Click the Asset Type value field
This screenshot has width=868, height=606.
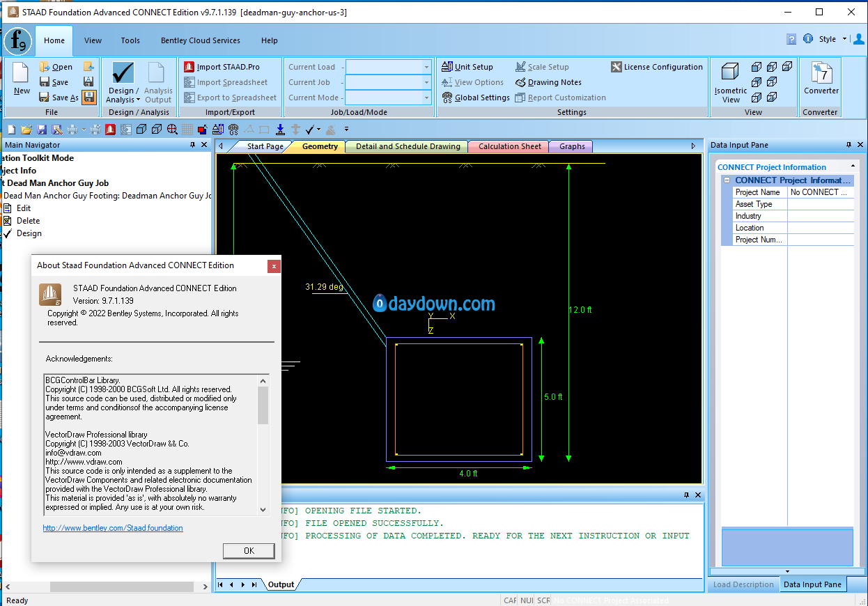[x=821, y=204]
